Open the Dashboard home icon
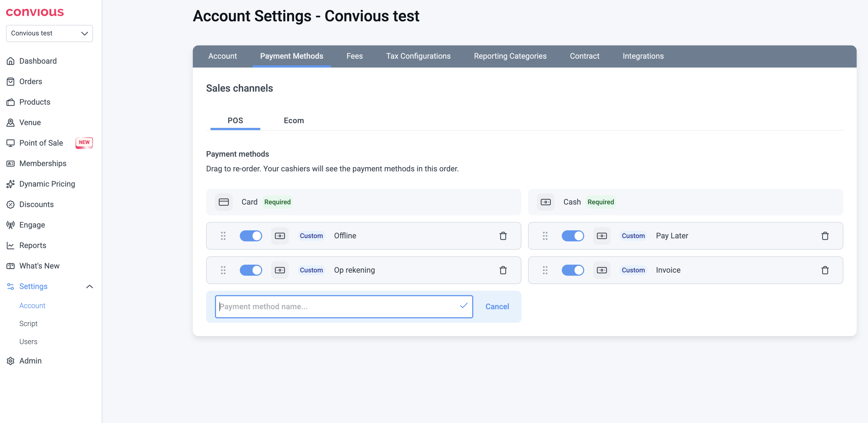 click(11, 61)
